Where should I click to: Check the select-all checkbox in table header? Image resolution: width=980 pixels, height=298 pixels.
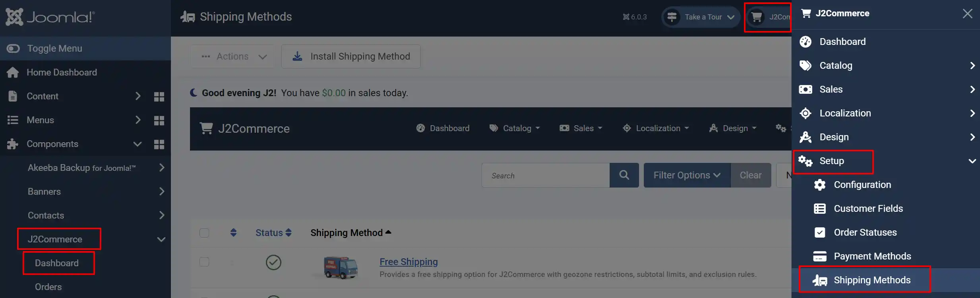coord(204,233)
